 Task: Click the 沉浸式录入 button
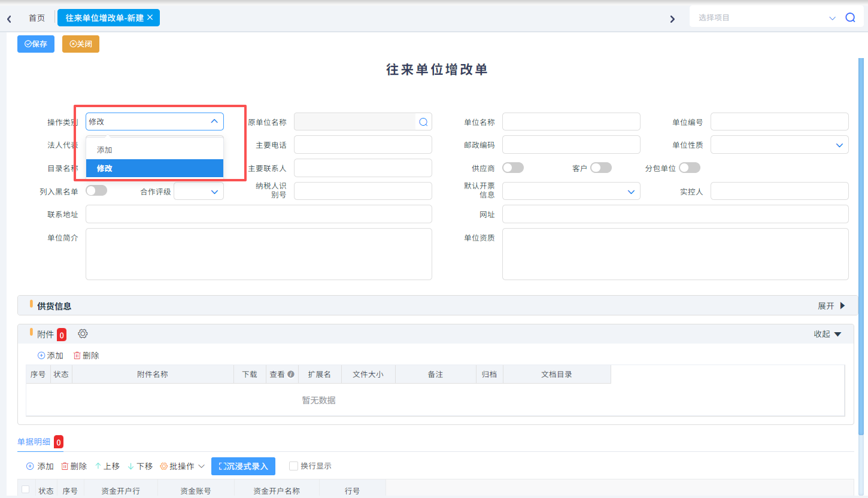[x=243, y=466]
